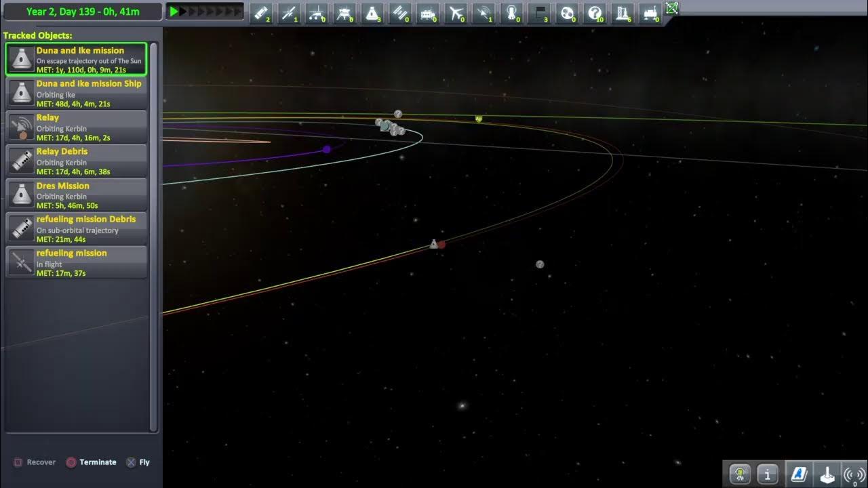Click the Relay Debris icon in the list

point(22,161)
